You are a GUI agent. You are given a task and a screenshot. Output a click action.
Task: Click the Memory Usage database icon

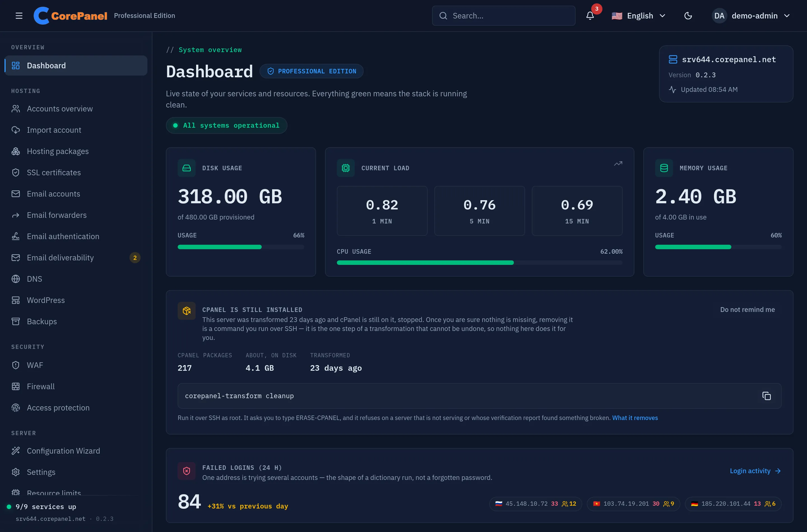[x=664, y=168]
